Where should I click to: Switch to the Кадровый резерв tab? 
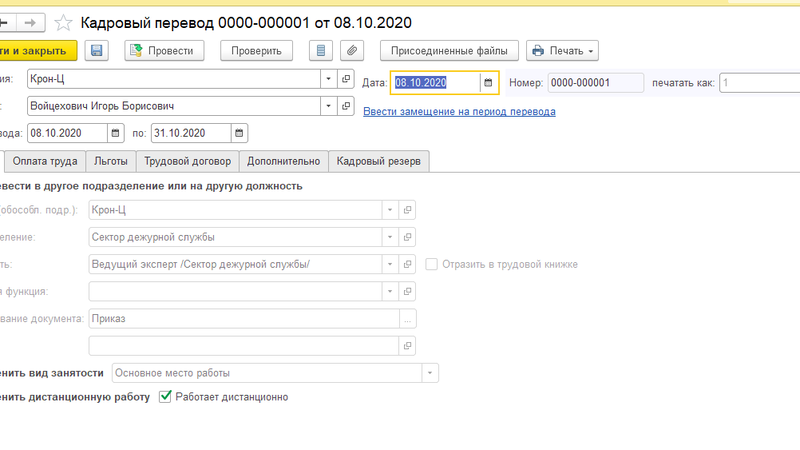[x=379, y=161]
